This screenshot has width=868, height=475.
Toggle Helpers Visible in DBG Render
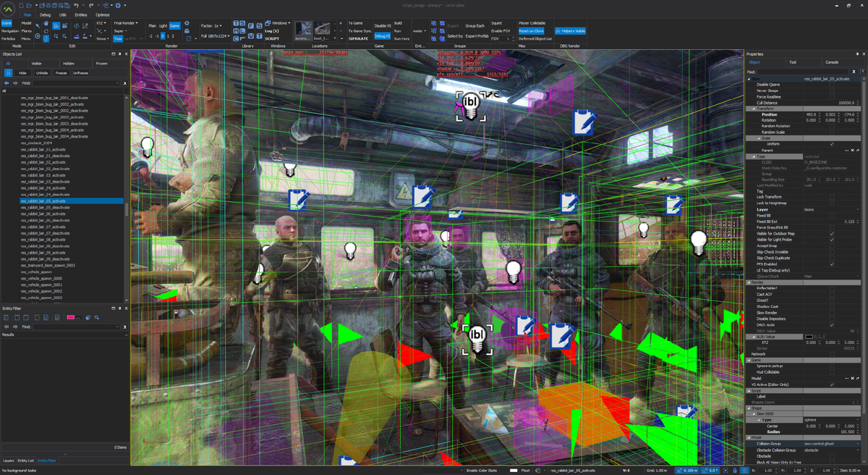coord(571,31)
